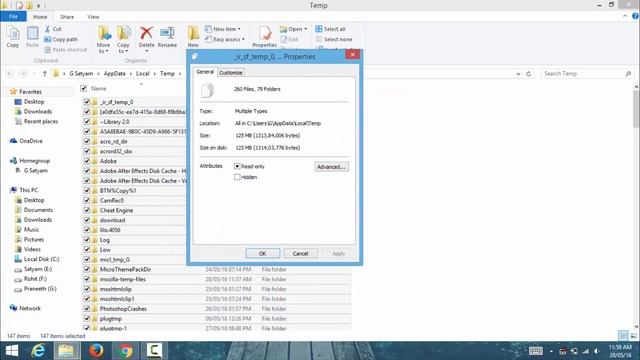Image resolution: width=640 pixels, height=360 pixels.
Task: Uncheck the Cheat Engine folder checkbox
Action: pos(87,210)
